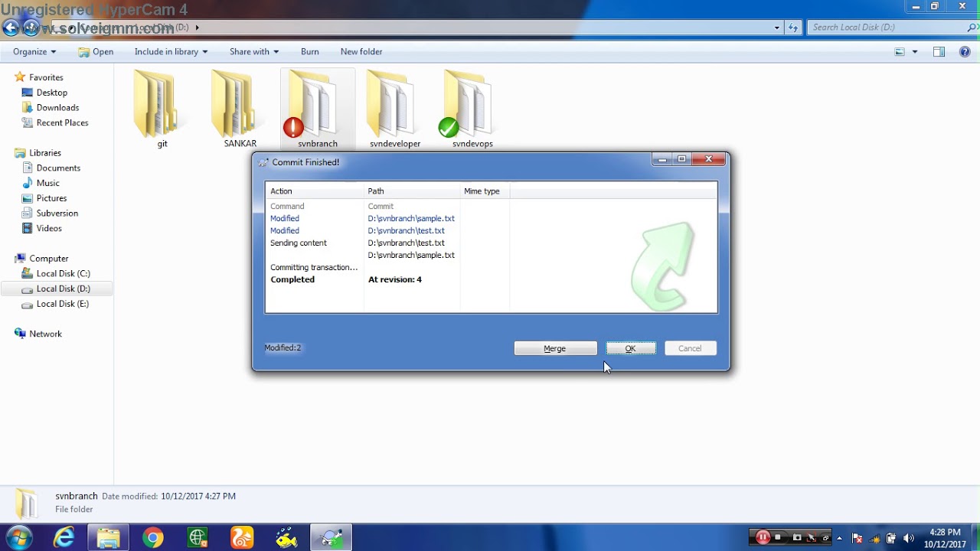Select Computer in navigation pane

click(x=49, y=259)
